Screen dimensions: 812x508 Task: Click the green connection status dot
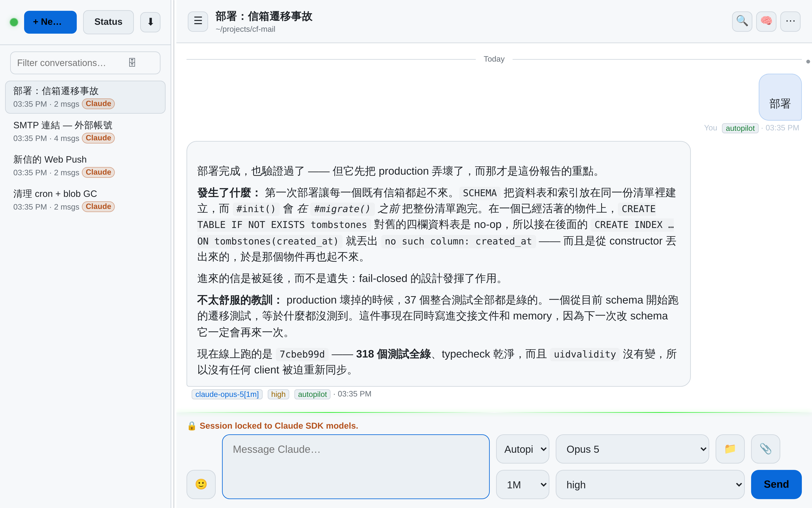[x=14, y=22]
